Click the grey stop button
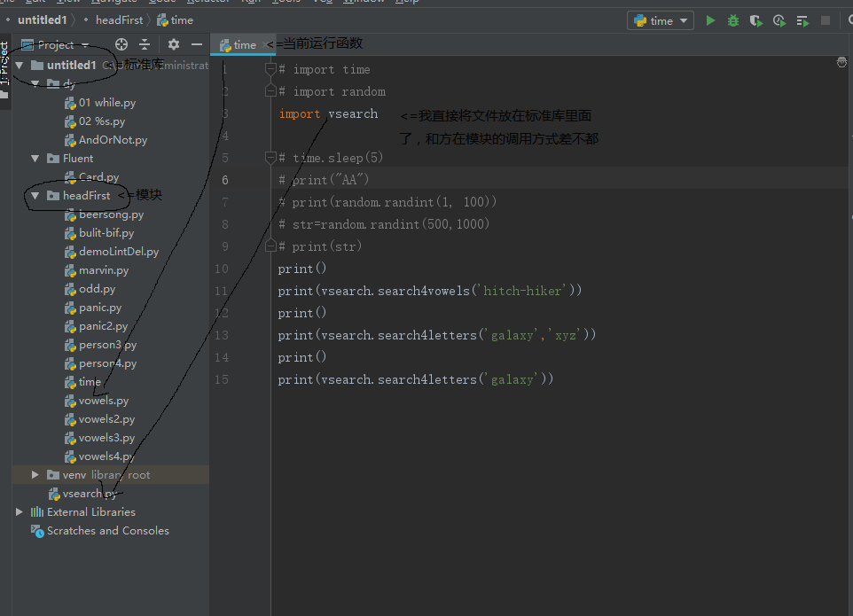 pyautogui.click(x=826, y=20)
